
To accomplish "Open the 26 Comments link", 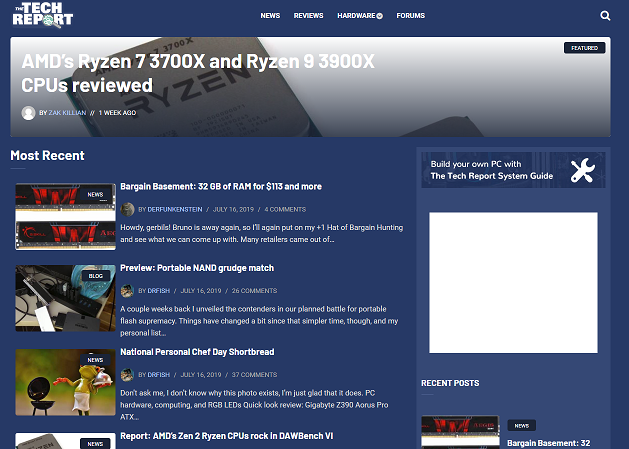I will tap(254, 291).
